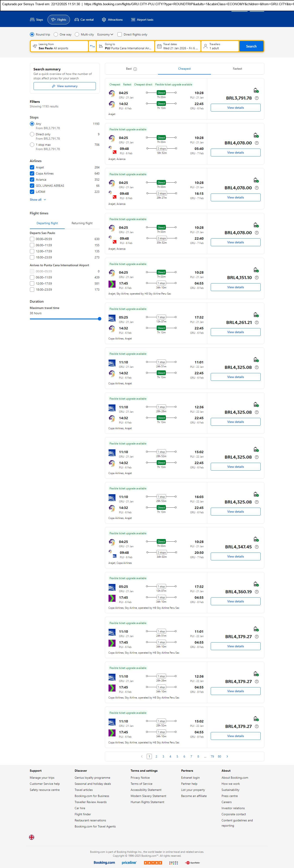Open the Economy cabin class dropdown
294x868 pixels.
105,34
